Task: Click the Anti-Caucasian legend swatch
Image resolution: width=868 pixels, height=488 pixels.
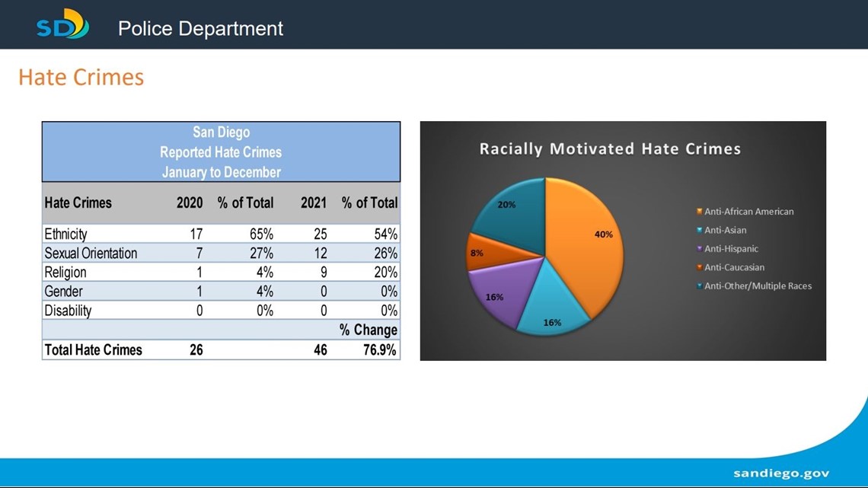Action: tap(700, 267)
